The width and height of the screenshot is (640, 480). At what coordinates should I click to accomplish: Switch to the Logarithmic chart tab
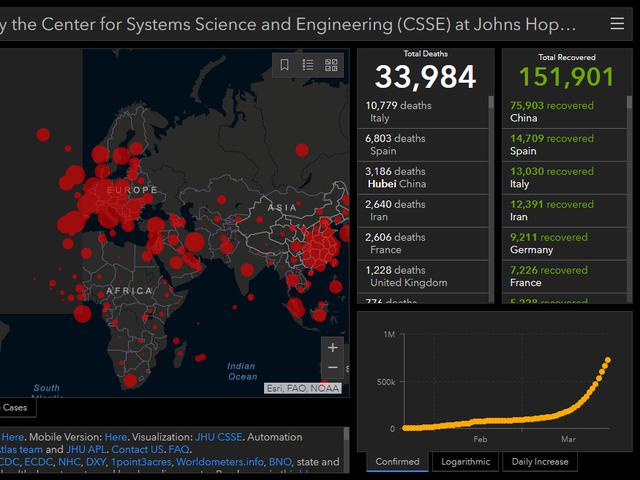pyautogui.click(x=466, y=461)
